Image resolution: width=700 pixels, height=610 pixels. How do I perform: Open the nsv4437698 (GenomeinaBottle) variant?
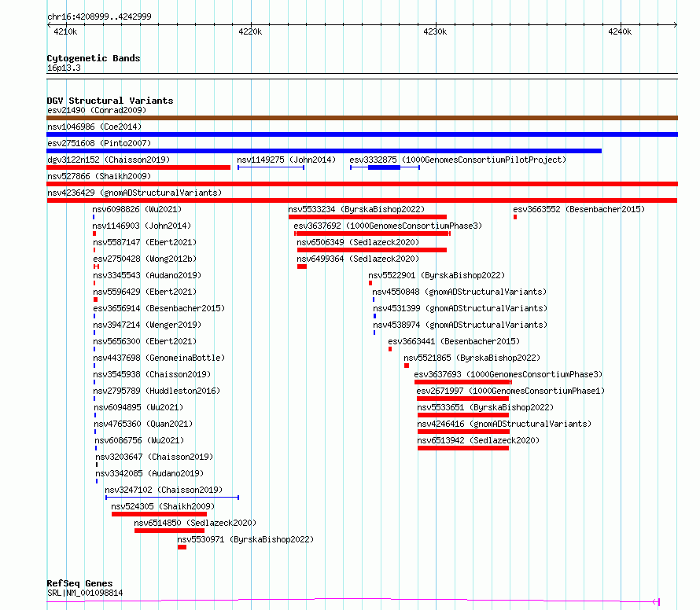tap(159, 358)
